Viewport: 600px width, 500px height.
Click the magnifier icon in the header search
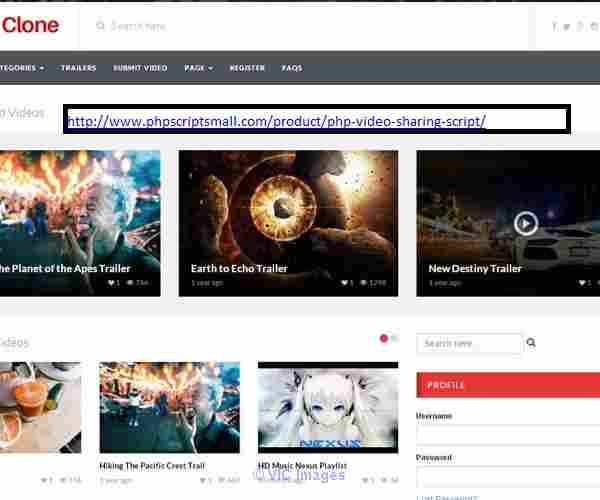click(100, 26)
